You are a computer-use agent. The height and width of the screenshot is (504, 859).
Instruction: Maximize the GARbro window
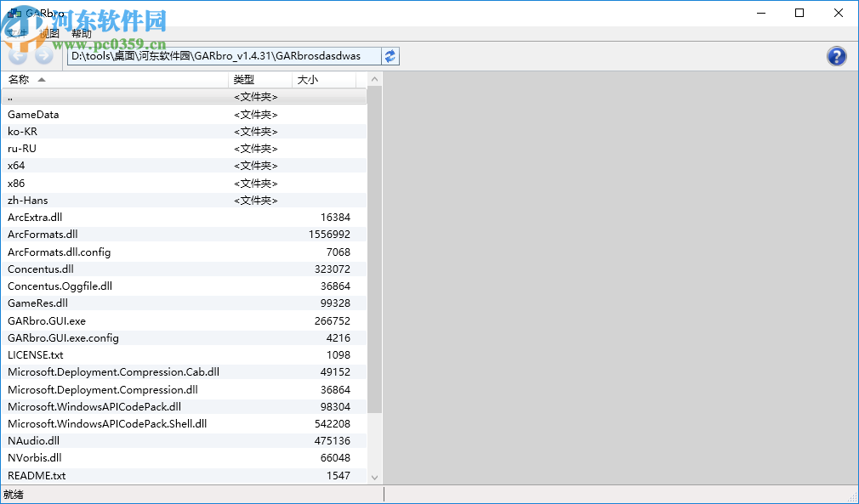pyautogui.click(x=799, y=13)
